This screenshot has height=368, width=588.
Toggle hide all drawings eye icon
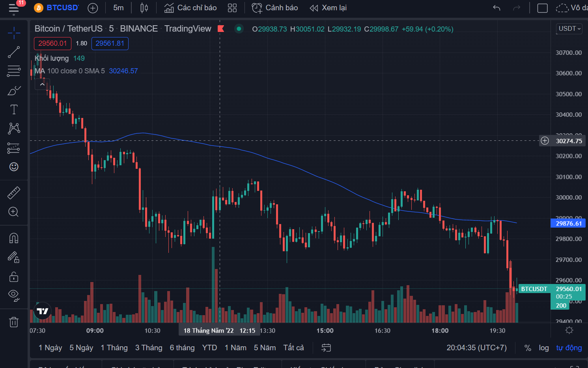click(14, 295)
